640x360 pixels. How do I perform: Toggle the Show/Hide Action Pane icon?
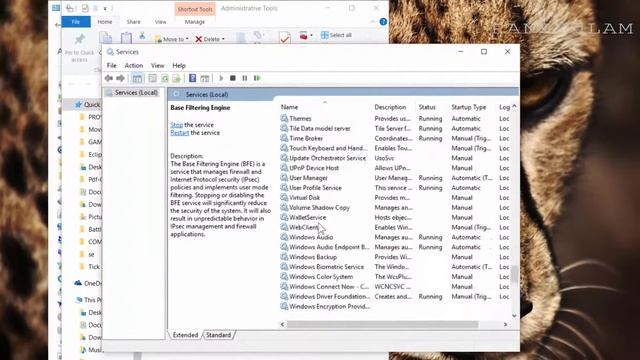204,78
